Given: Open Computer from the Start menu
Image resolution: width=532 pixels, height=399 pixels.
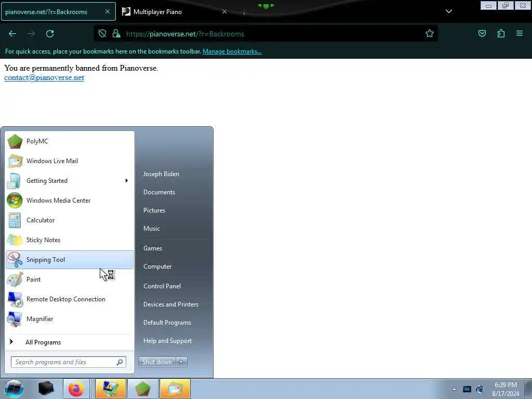Looking at the screenshot, I should pyautogui.click(x=157, y=267).
